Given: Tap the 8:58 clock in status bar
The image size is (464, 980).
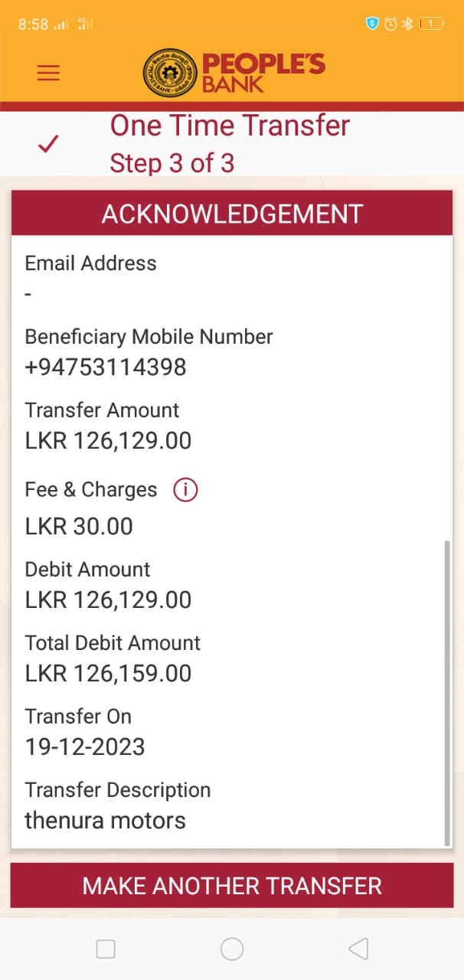Looking at the screenshot, I should coord(33,24).
